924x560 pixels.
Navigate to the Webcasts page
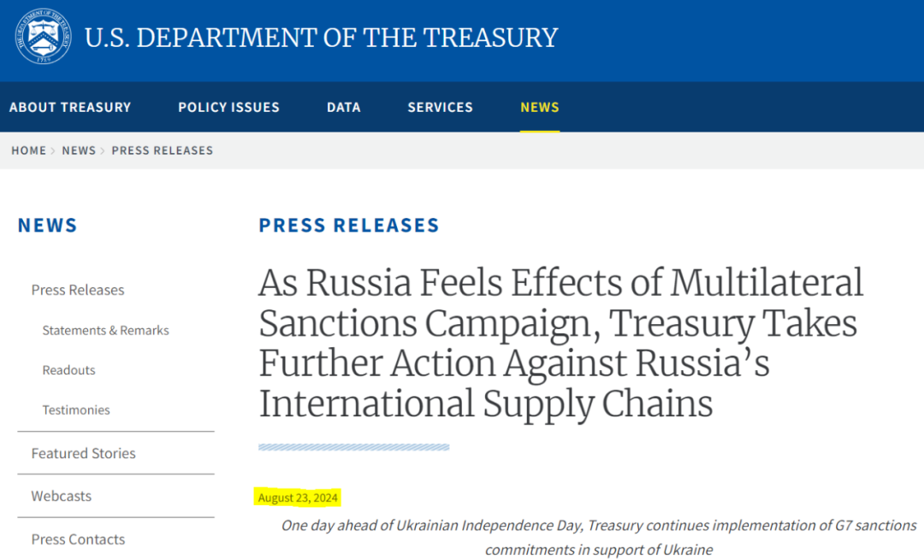click(x=61, y=496)
